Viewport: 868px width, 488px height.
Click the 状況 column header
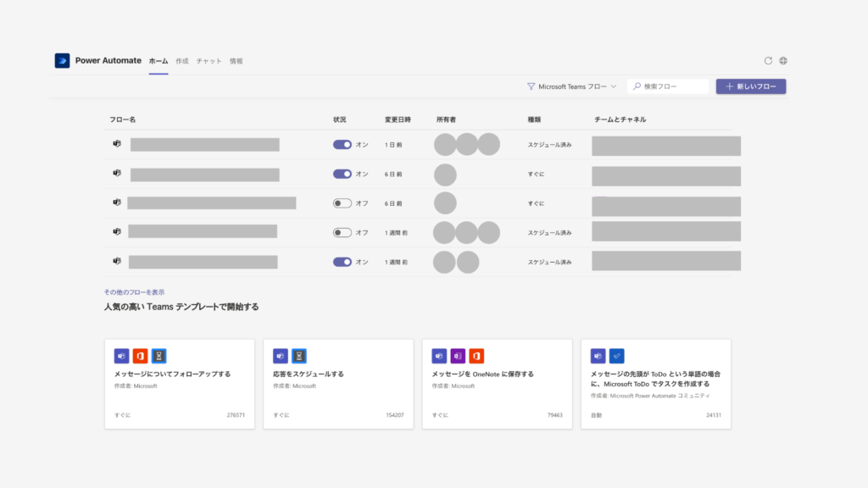(x=339, y=119)
